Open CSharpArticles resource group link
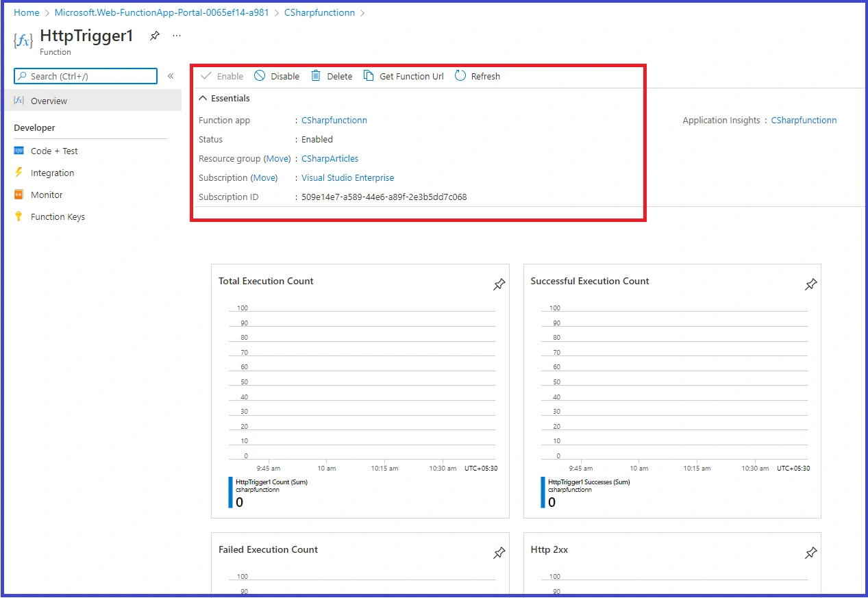This screenshot has height=598, width=868. pos(330,158)
